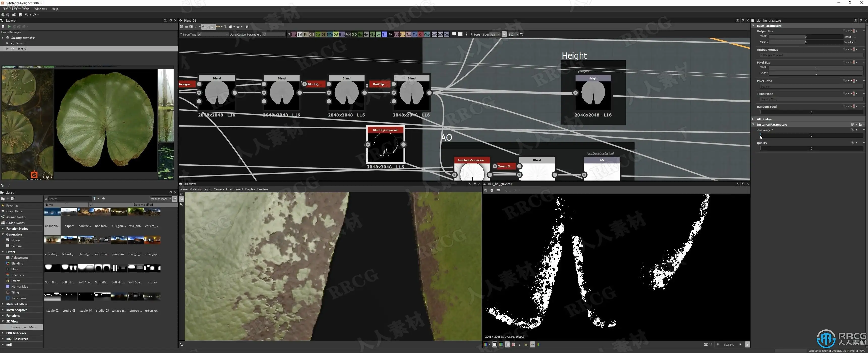
Task: Select the Blurs filter category
Action: point(14,269)
